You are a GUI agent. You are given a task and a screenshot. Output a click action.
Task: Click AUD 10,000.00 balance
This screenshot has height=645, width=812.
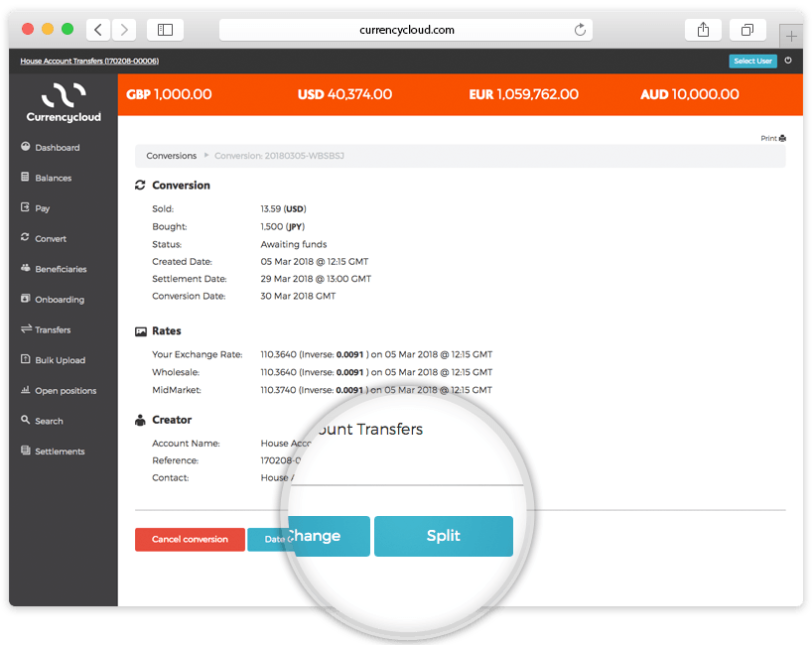[x=690, y=94]
